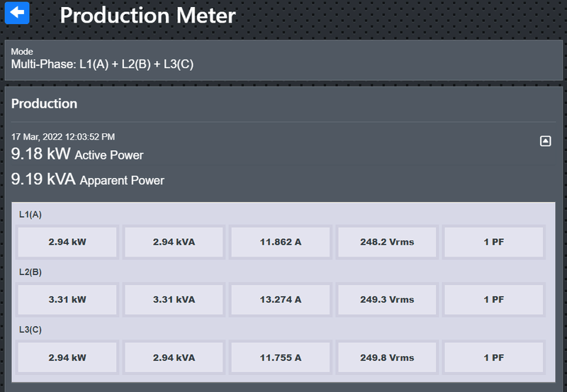Select the 249.8 Vrms voltage tile
The image size is (567, 392).
[387, 358]
